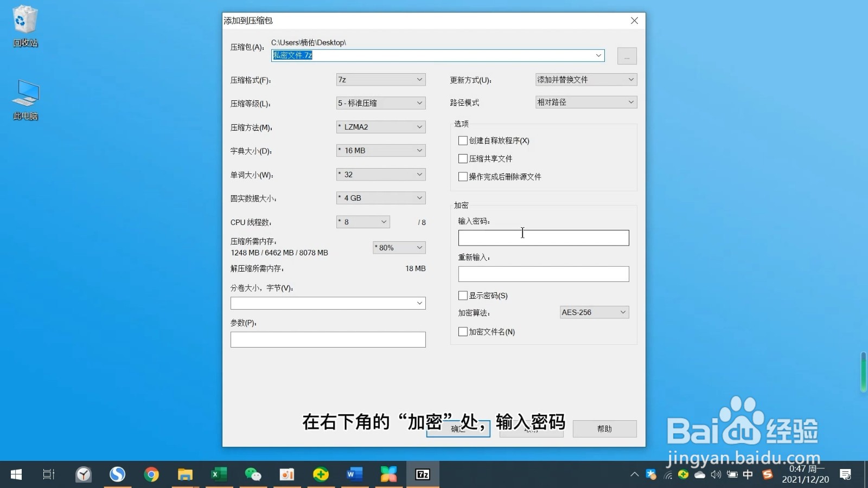This screenshot has width=868, height=488.
Task: Click inside the 输入密码 password field
Action: (543, 237)
